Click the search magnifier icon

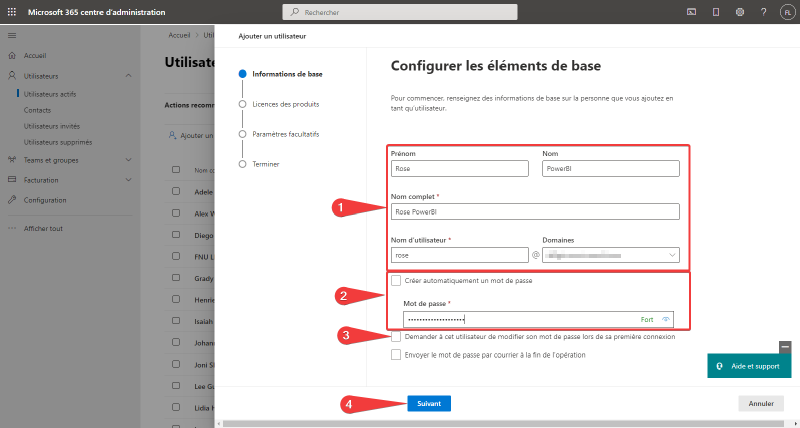[295, 12]
